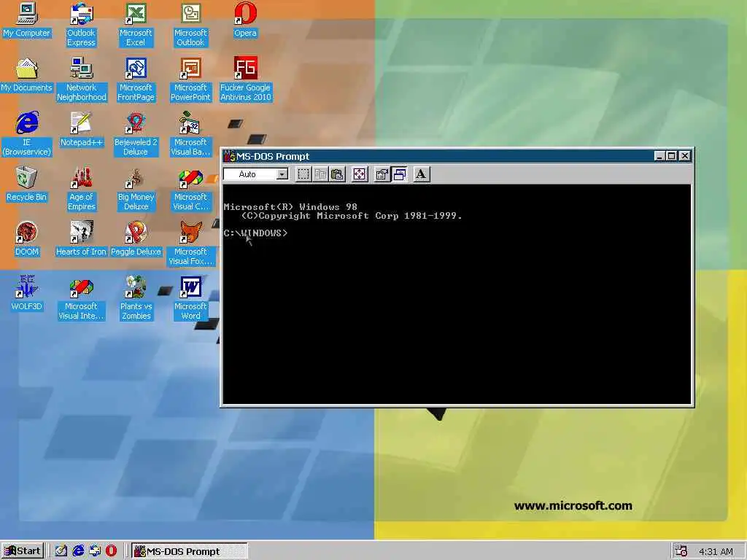The width and height of the screenshot is (747, 560).
Task: Click the system tray scheduler icon
Action: 681,551
